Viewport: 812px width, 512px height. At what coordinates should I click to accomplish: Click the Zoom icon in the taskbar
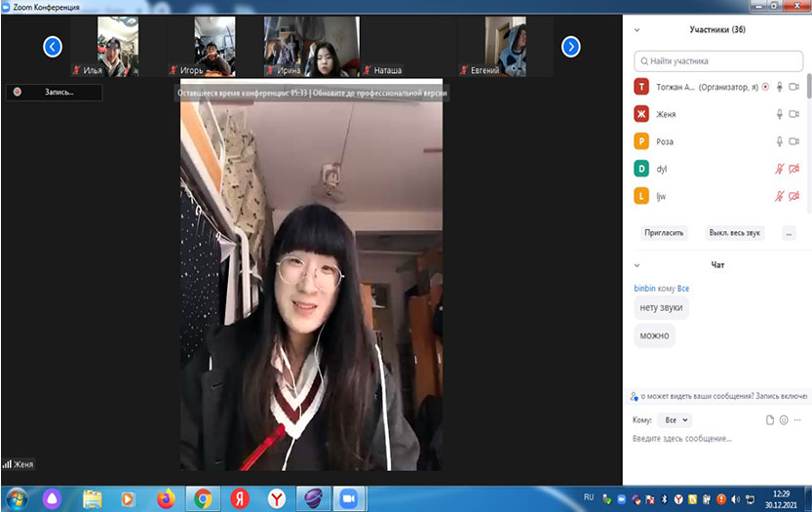346,498
